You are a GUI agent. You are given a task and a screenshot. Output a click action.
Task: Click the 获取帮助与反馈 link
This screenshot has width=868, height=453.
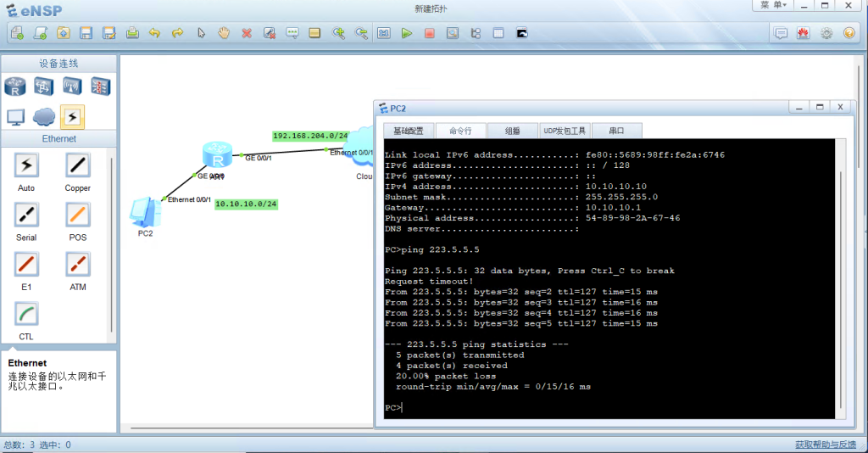(825, 445)
